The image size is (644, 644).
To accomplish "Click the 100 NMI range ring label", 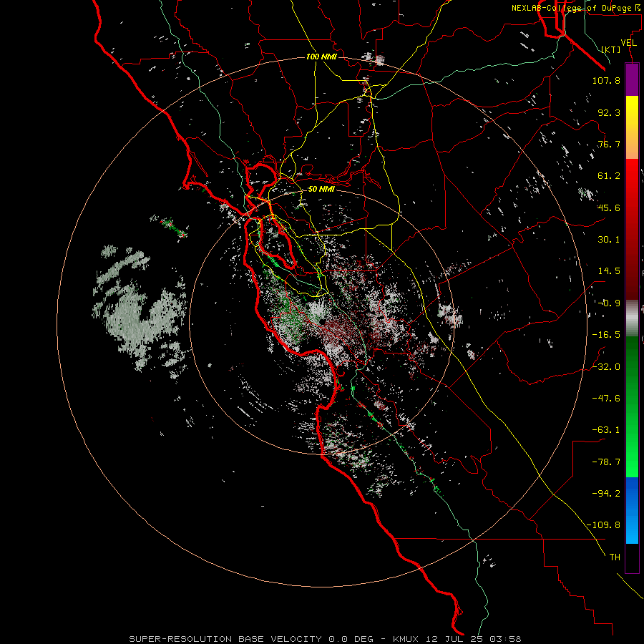I will pyautogui.click(x=321, y=57).
